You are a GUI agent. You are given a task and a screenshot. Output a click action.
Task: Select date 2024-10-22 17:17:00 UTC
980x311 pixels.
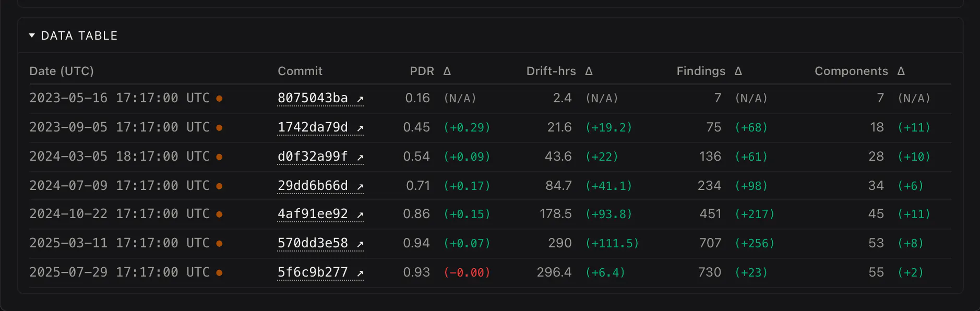pos(119,214)
